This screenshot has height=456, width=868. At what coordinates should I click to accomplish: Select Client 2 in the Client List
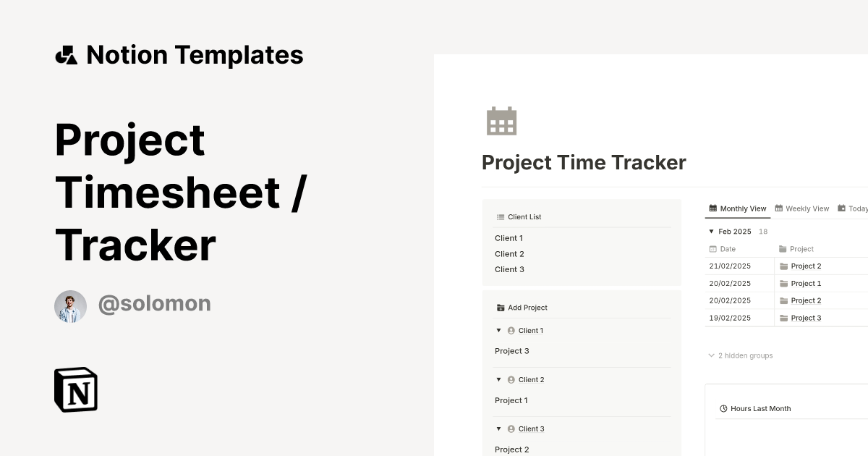tap(509, 253)
